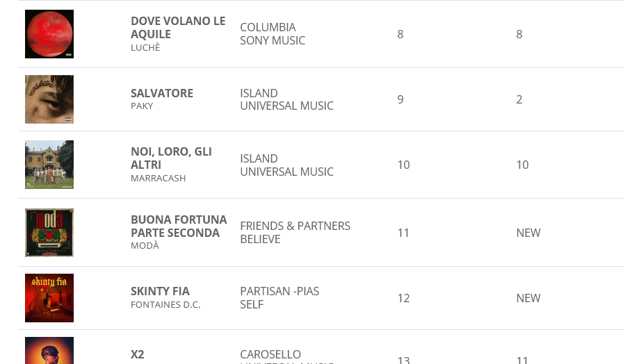Open the DOVE VOLANO LE AQUILE title
This screenshot has height=364, width=625.
(178, 28)
